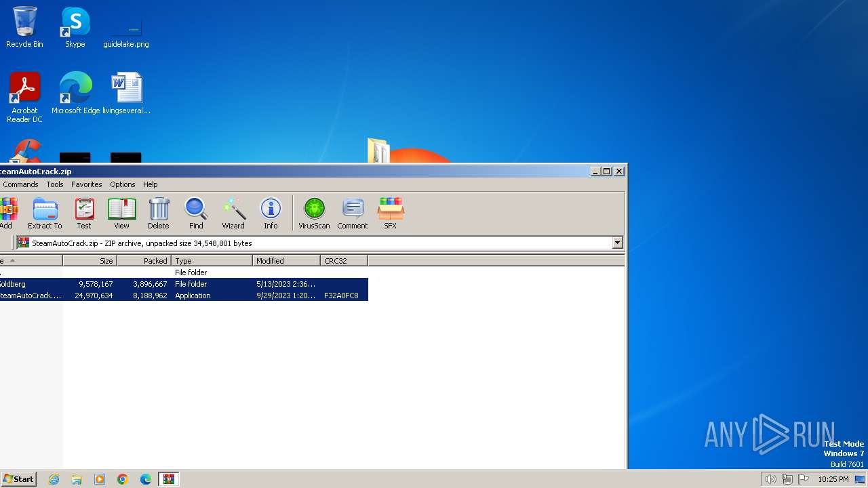Viewport: 868px width, 488px height.
Task: Open the Find tool
Action: coord(196,213)
